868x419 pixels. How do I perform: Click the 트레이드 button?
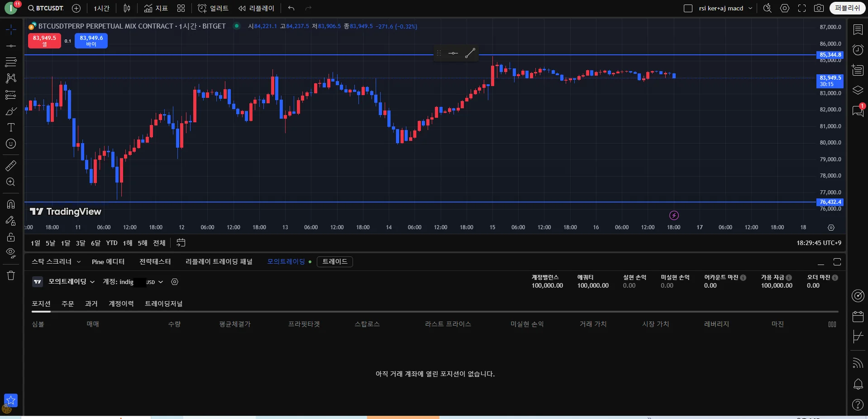tap(334, 262)
